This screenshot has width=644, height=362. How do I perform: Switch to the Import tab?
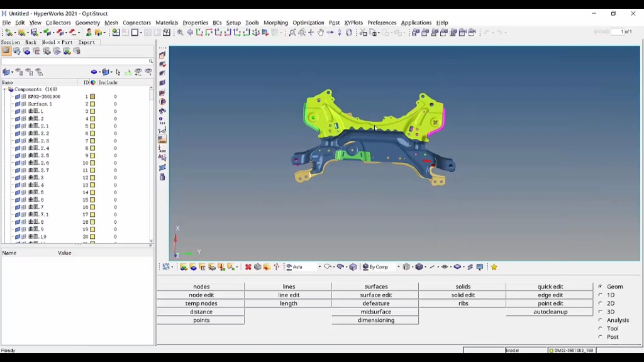click(87, 42)
